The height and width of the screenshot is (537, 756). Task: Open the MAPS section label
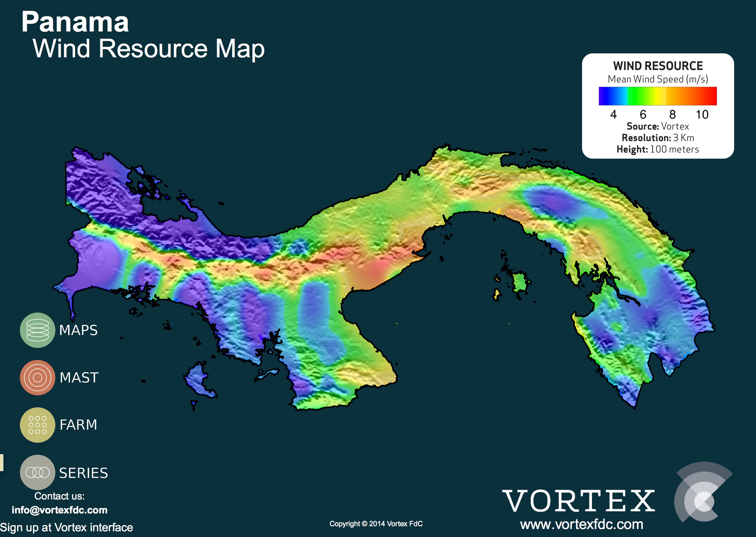coord(78,330)
